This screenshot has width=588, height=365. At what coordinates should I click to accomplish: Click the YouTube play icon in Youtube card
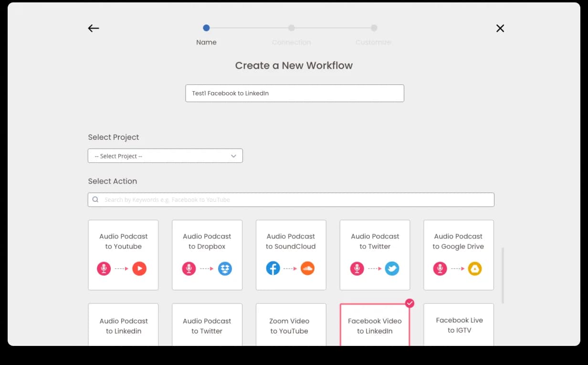pyautogui.click(x=139, y=269)
